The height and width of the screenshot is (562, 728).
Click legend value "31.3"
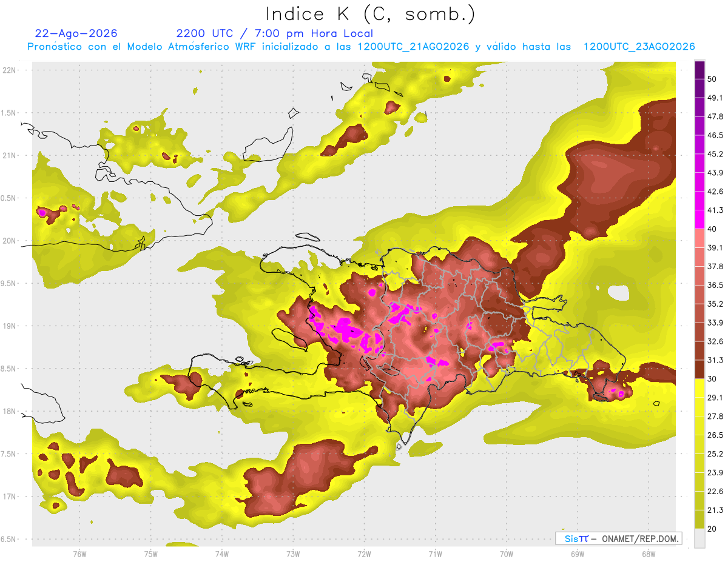tap(715, 360)
